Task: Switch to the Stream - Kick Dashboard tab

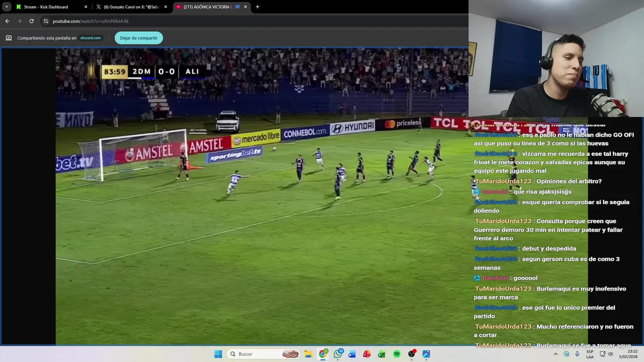Action: 51,7
